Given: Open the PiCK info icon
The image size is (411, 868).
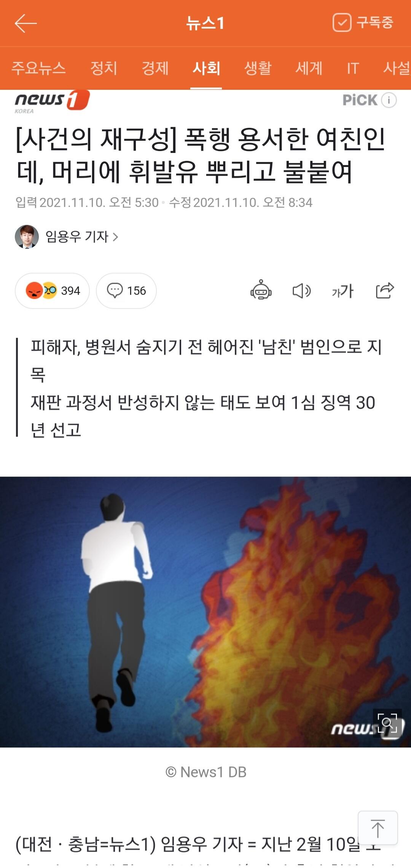Looking at the screenshot, I should click(389, 100).
